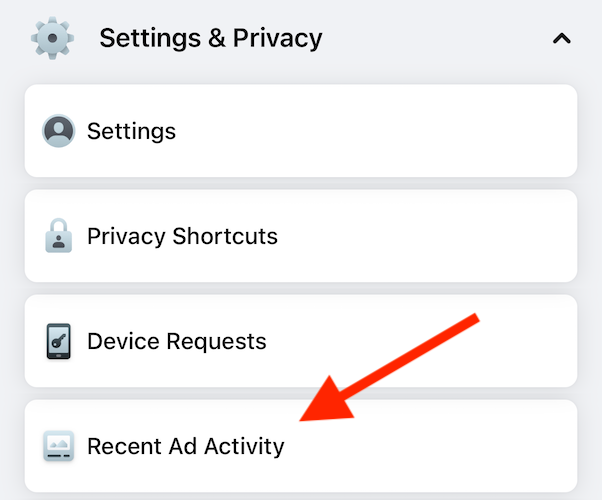Click the "Privacy Shortcuts" text label
The image size is (602, 500).
click(182, 237)
